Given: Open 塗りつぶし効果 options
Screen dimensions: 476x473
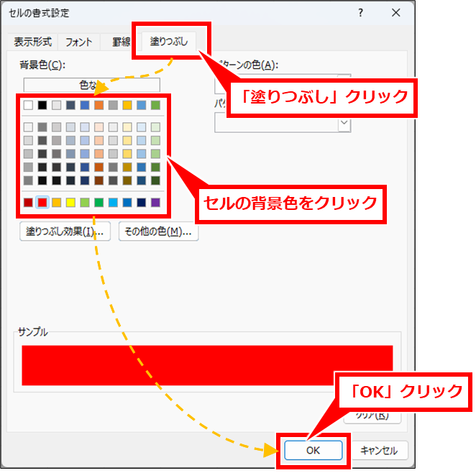Looking at the screenshot, I should coord(65,232).
